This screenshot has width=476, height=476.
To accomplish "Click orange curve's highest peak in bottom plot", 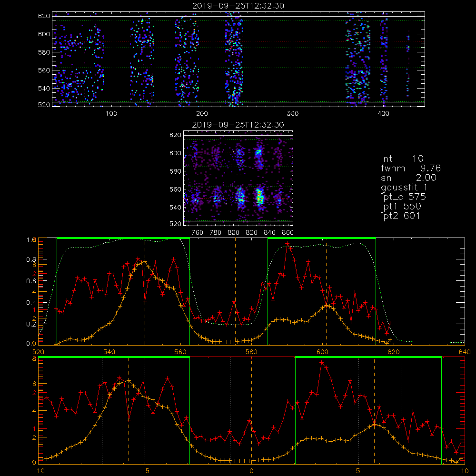I will [x=129, y=380].
